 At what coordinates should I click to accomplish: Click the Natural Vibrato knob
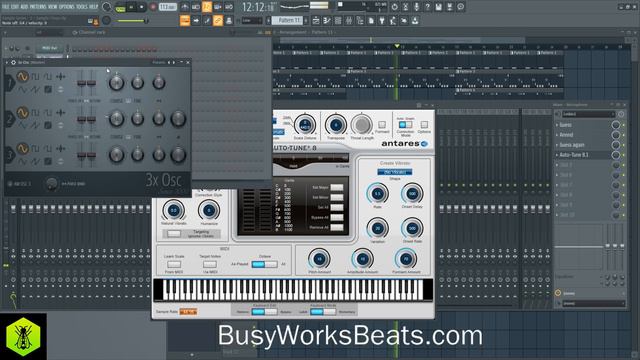pos(173,211)
